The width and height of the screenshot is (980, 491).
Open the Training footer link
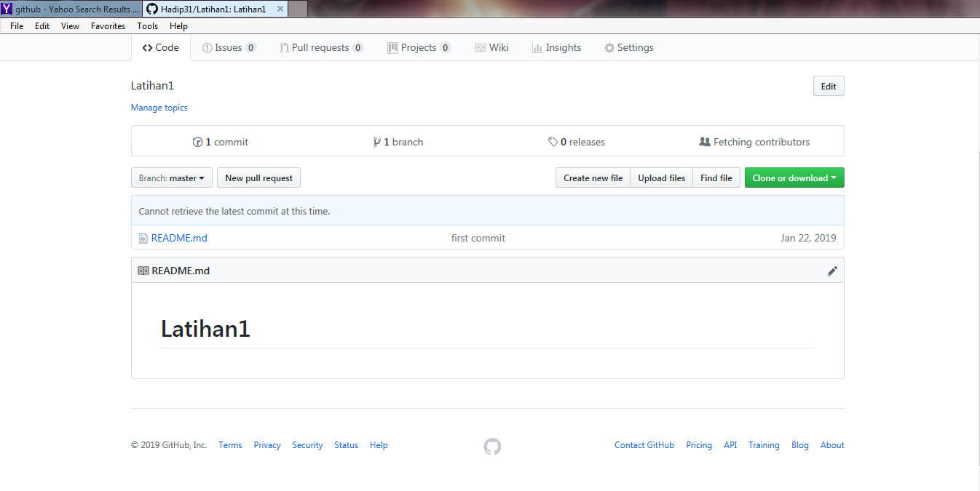click(x=764, y=445)
